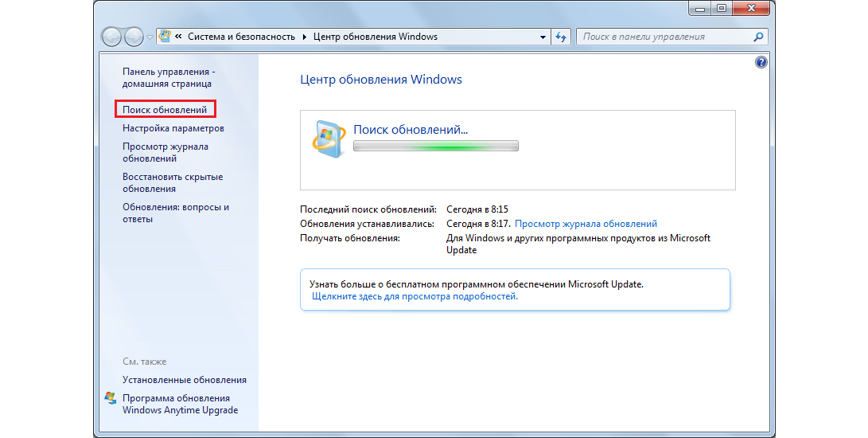Open Обновления: вопросы и ответы

pyautogui.click(x=176, y=213)
